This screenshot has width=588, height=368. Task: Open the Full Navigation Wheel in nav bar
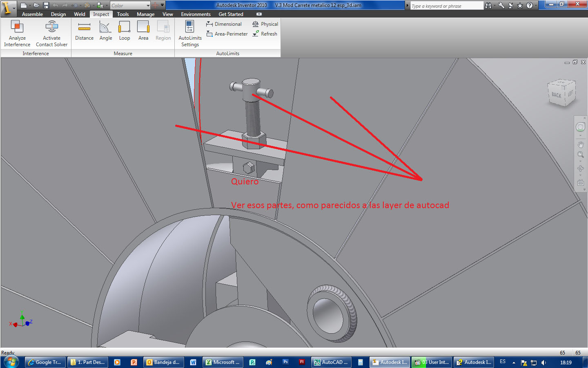click(580, 127)
